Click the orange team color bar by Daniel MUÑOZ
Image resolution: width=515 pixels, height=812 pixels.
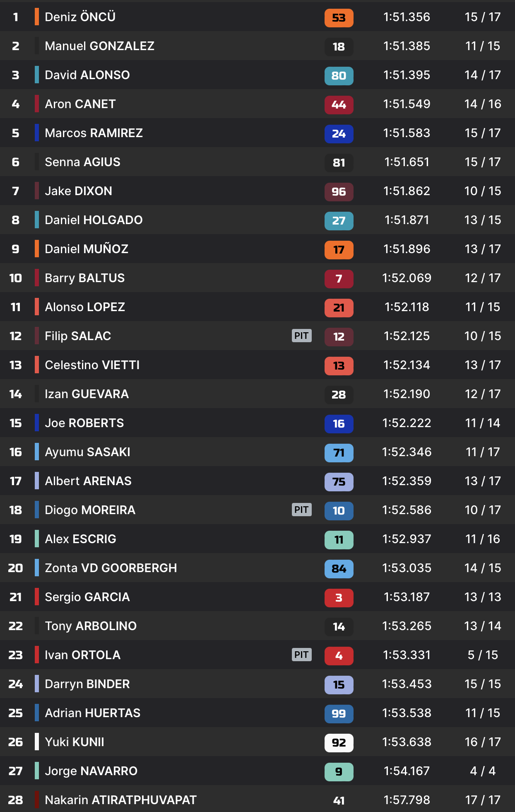coord(37,249)
